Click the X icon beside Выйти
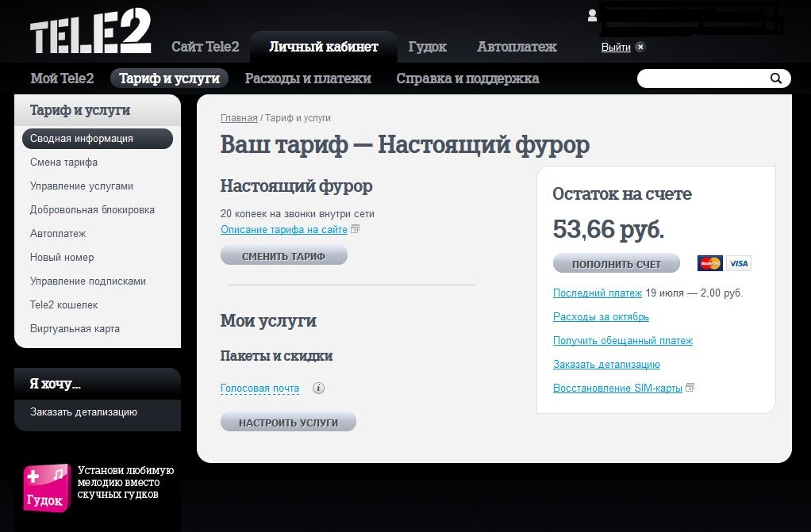Image resolution: width=811 pixels, height=532 pixels. 640,47
